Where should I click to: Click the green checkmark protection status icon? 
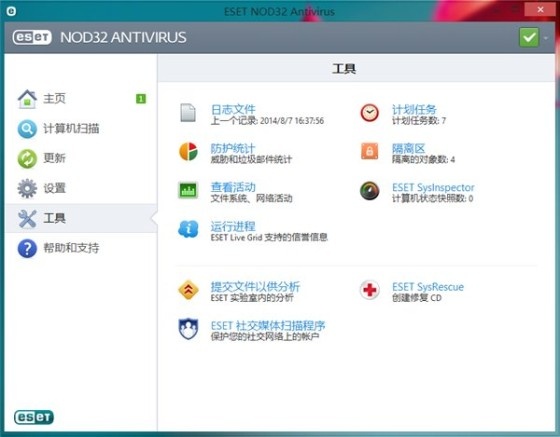[529, 37]
